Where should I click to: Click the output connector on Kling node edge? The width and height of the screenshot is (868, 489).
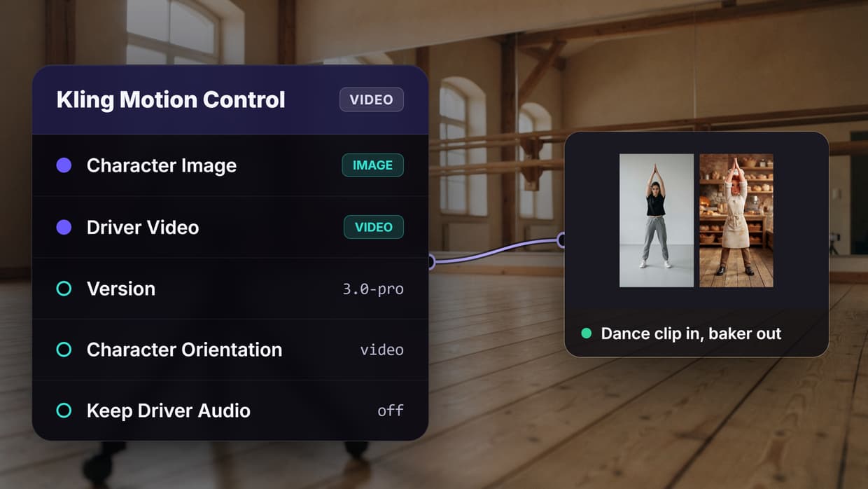tap(430, 262)
